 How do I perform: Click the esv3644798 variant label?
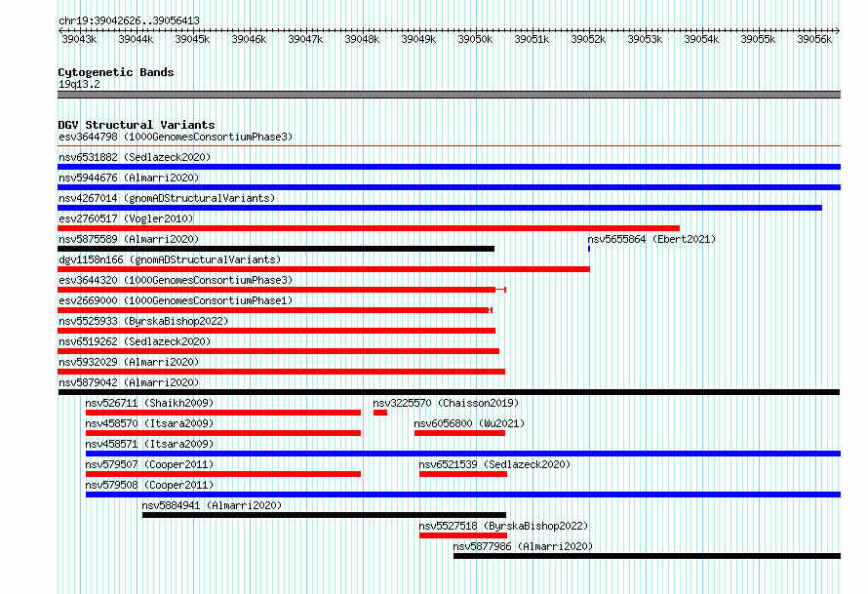(176, 137)
